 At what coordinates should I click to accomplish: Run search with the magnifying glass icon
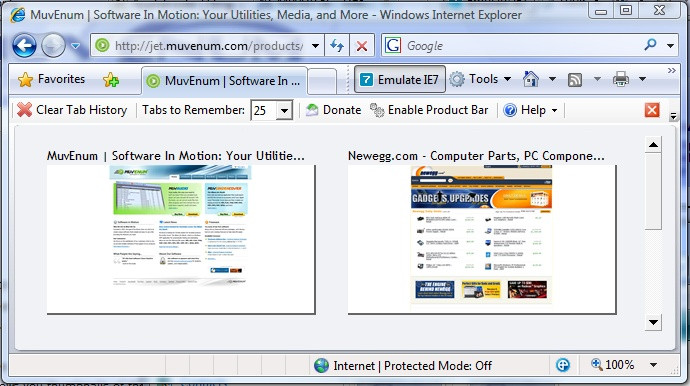(x=650, y=45)
